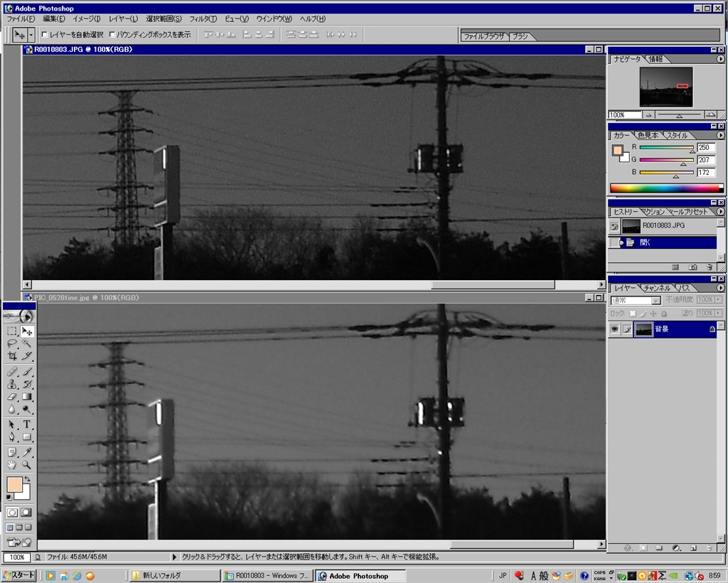The image size is (728, 583).
Task: Open イメージ(I) menu
Action: (86, 18)
